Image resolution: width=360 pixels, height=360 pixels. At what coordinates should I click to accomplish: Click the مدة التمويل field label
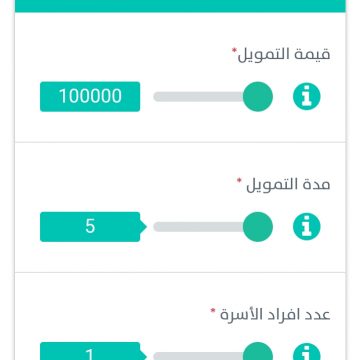click(x=288, y=184)
